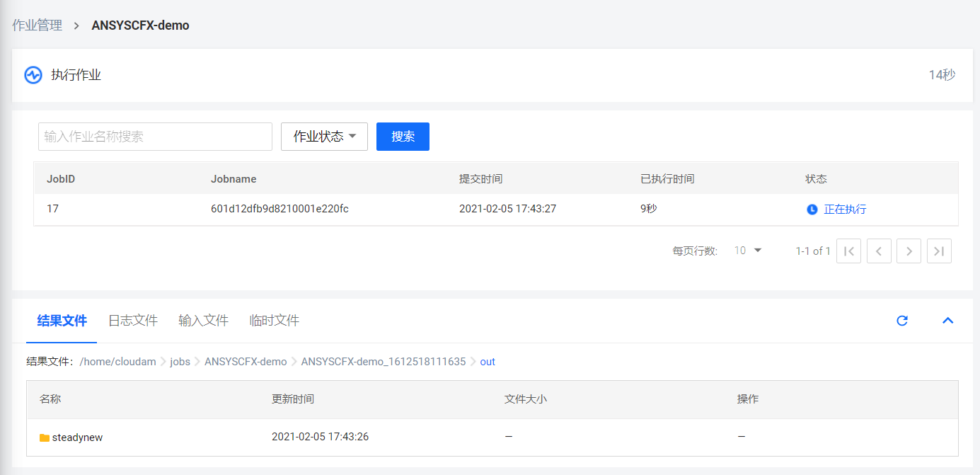Select job row 601d12dfb9d8210001e220fc

tap(279, 210)
